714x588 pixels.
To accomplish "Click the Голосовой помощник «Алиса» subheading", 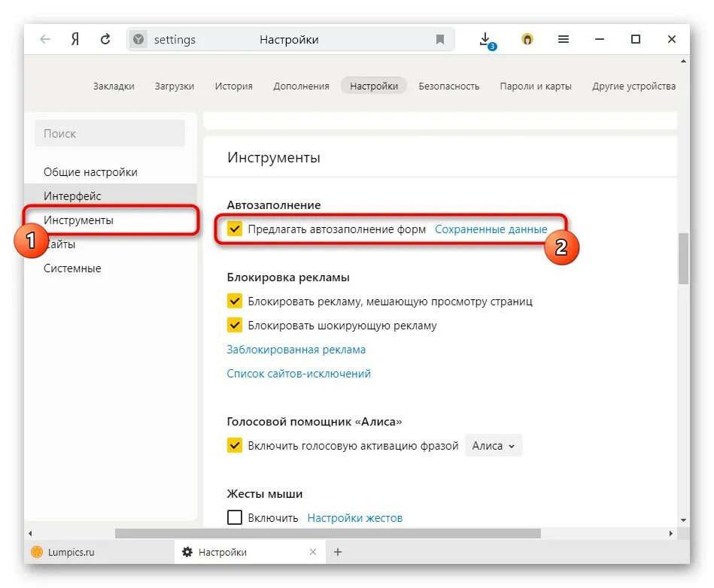I will click(x=314, y=421).
